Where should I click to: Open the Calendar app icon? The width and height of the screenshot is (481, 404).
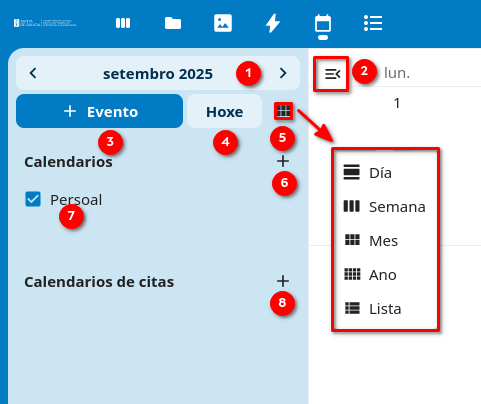pyautogui.click(x=323, y=24)
